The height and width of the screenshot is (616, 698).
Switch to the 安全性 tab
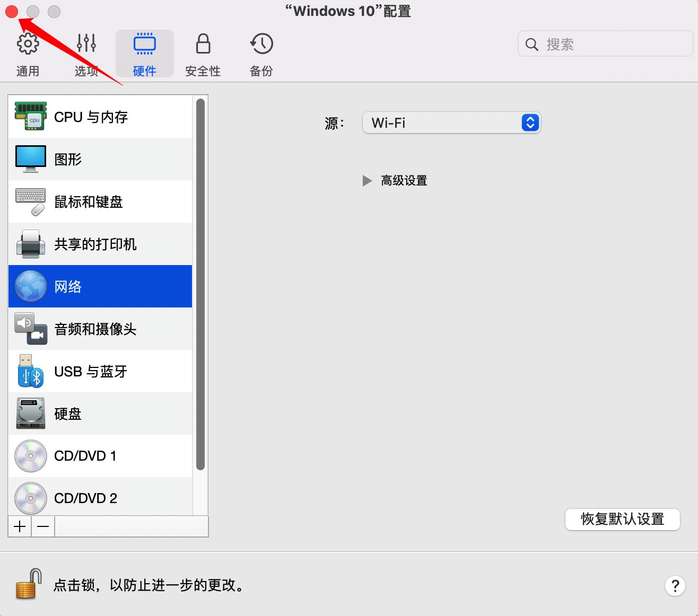pos(203,52)
